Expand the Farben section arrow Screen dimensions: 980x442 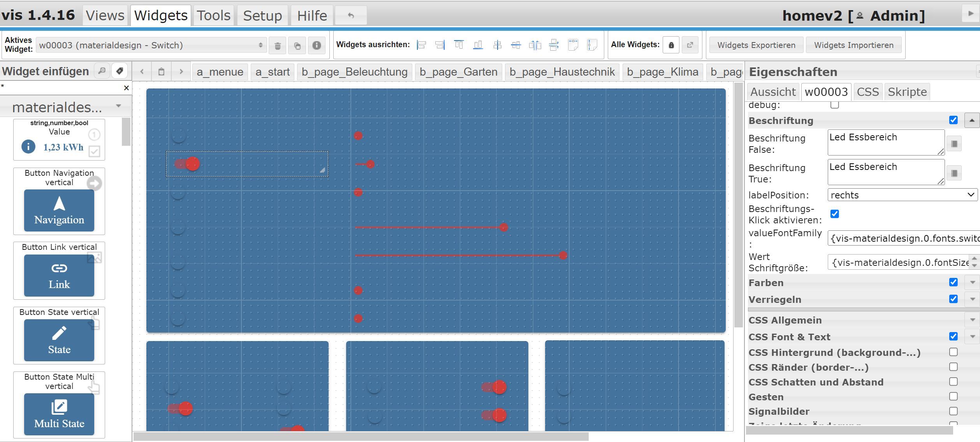click(972, 283)
